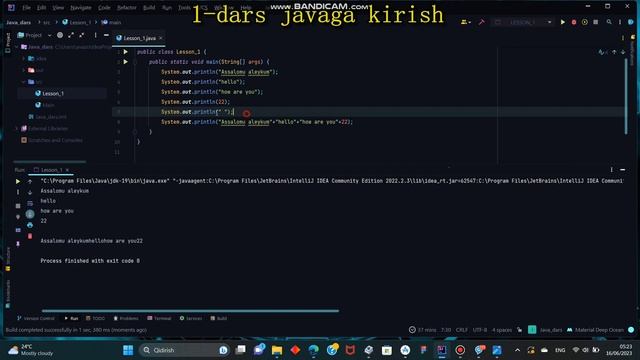Open Search Everywhere magnifier icon

(x=609, y=22)
